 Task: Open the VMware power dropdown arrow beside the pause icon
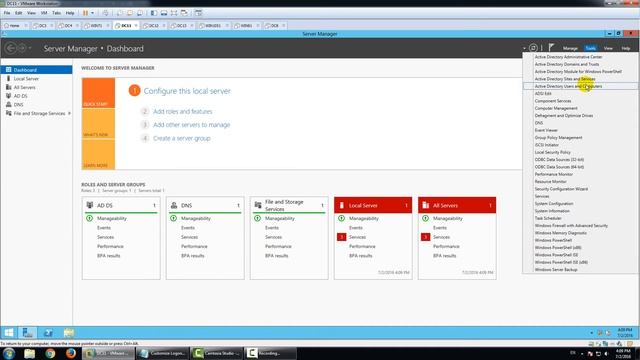point(92,13)
